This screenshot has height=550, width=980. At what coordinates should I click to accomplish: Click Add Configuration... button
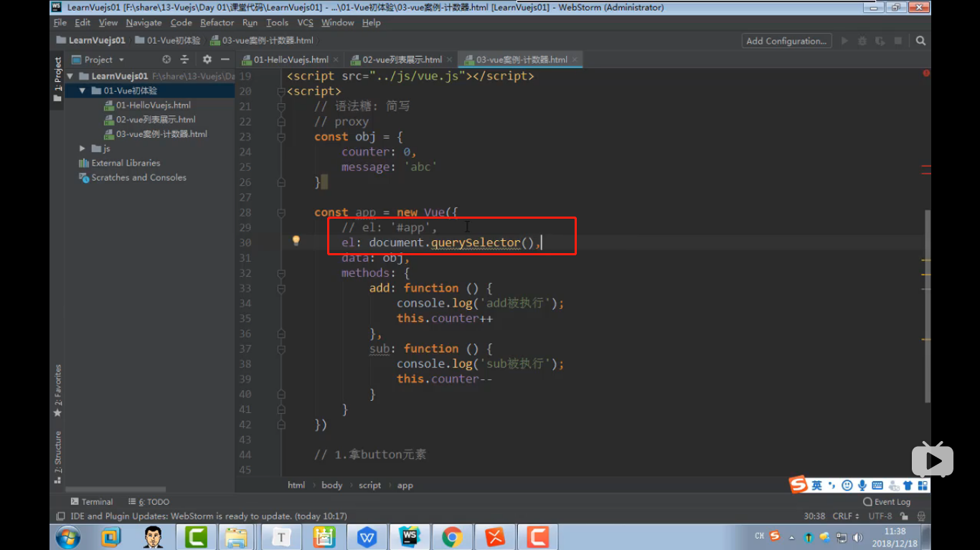pyautogui.click(x=786, y=41)
